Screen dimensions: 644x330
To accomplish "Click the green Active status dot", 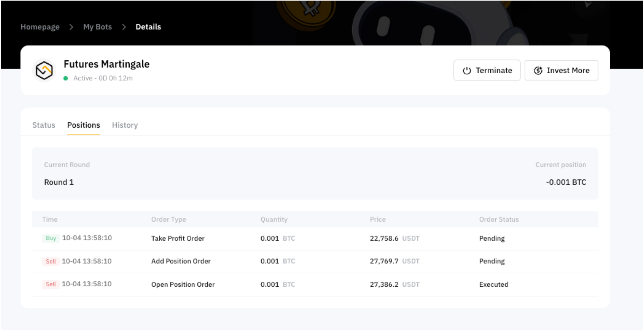I will tap(66, 78).
